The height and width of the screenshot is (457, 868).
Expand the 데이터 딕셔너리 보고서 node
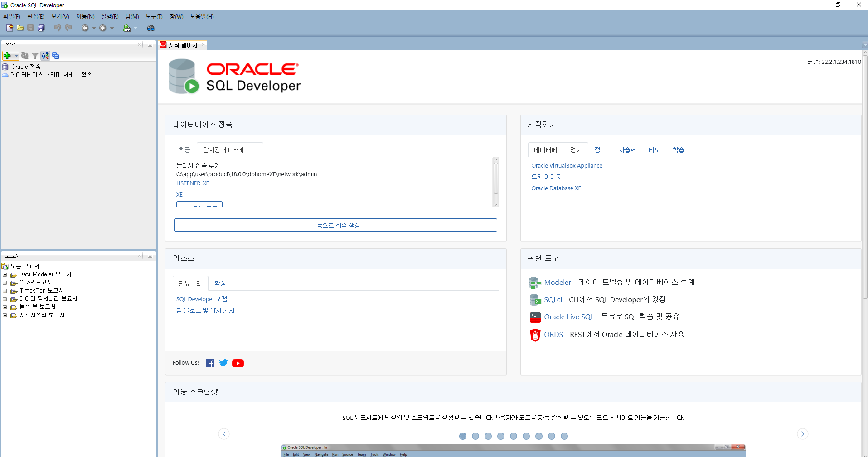pyautogui.click(x=5, y=299)
